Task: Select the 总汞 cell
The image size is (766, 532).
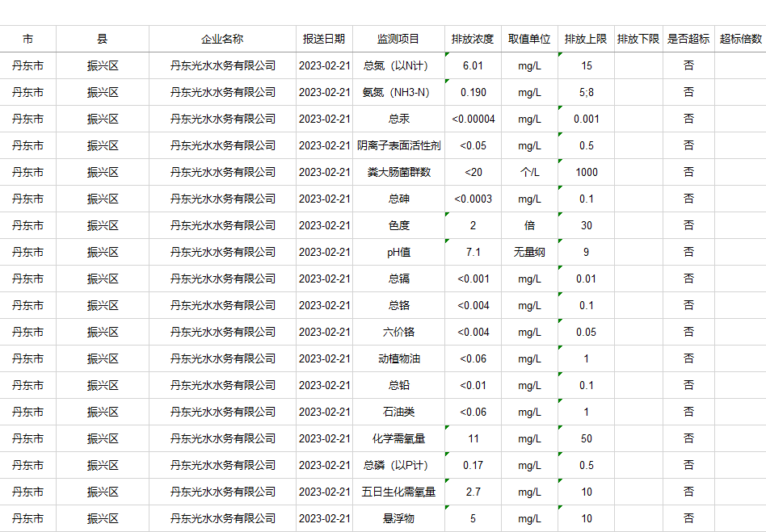Action: click(x=398, y=119)
